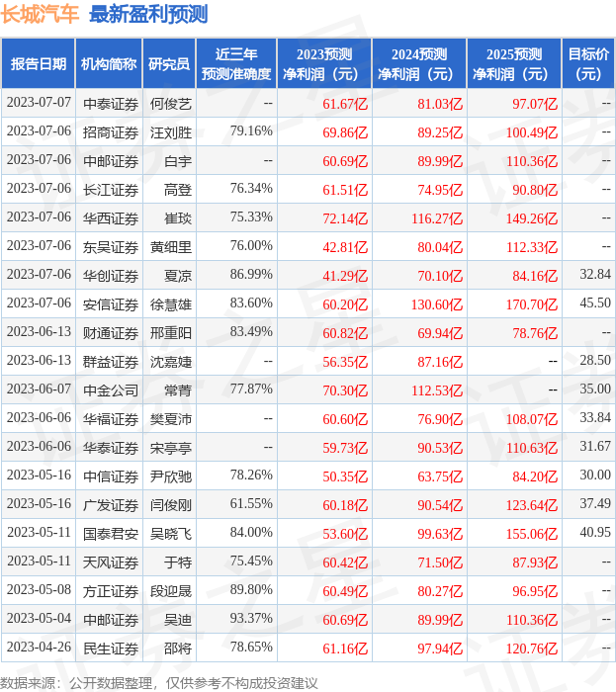Click the 华创证券 institution cell
Screen dimensions: 616x692
point(111,276)
